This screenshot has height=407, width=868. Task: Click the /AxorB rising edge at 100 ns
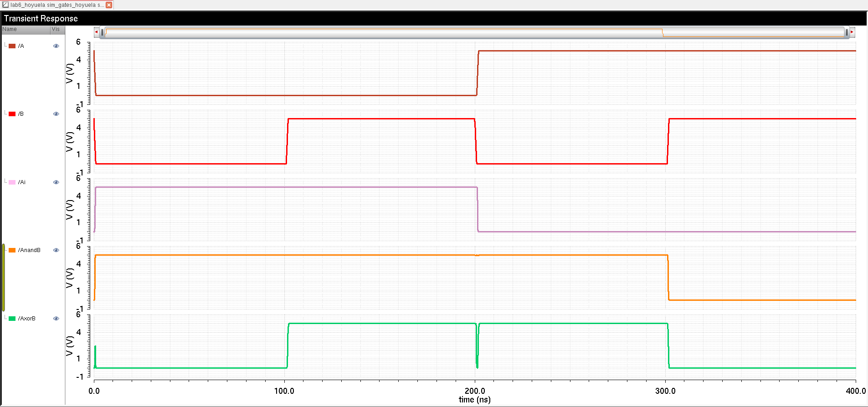pos(288,345)
